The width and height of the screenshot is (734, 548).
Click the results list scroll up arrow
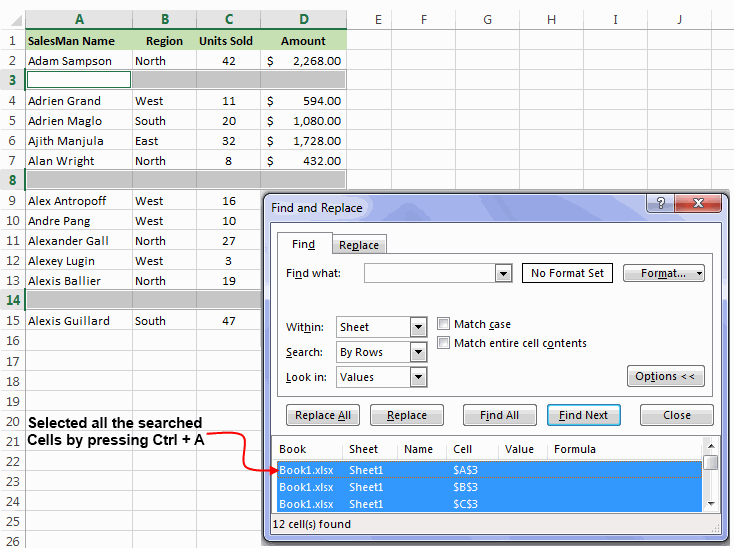(x=710, y=447)
